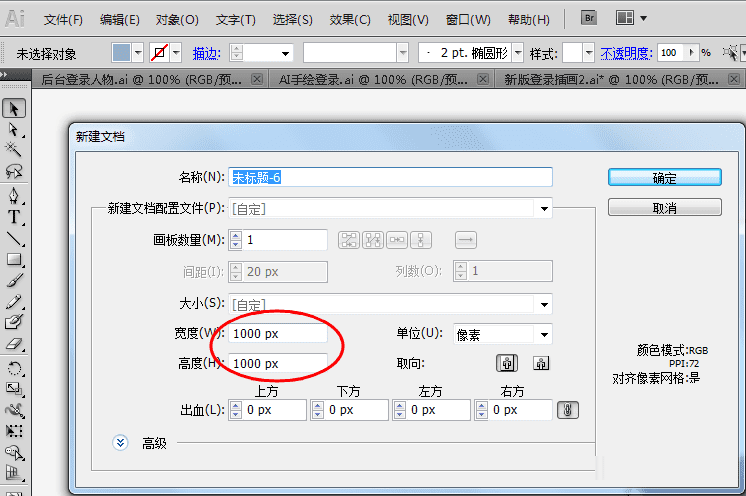Open the 窗口(W) menu
Viewport: 746px width, 496px height.
(x=468, y=20)
